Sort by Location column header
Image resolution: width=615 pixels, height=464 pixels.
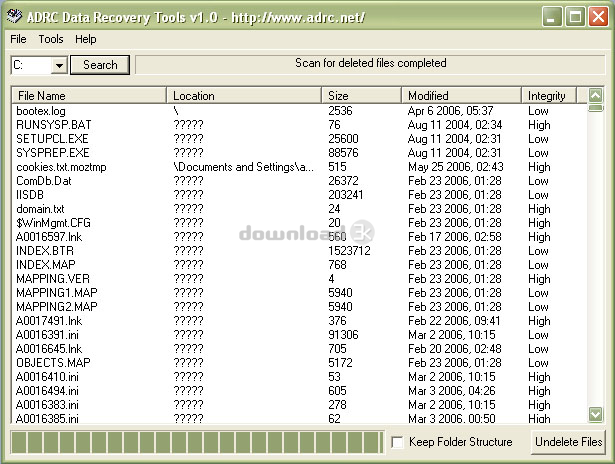click(244, 96)
